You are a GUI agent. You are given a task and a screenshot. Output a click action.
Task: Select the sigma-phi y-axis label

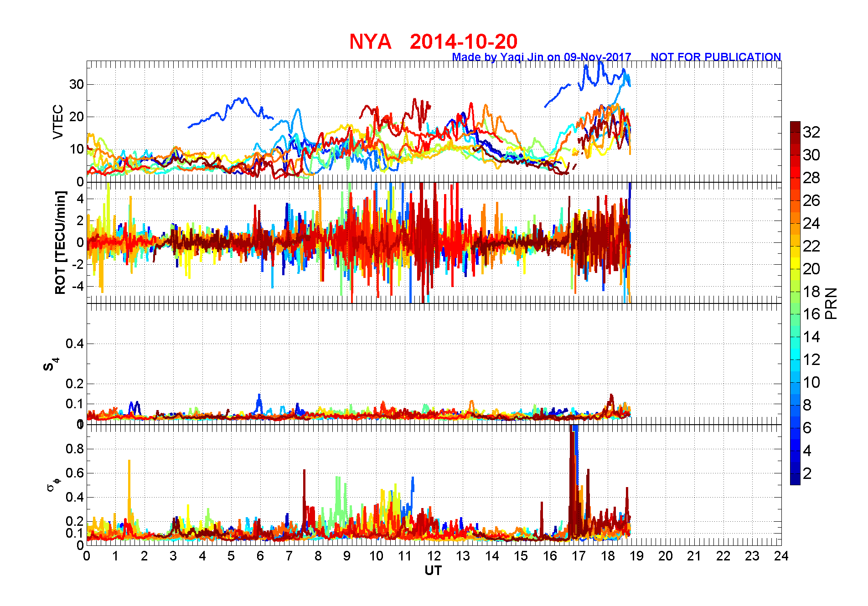[53, 484]
